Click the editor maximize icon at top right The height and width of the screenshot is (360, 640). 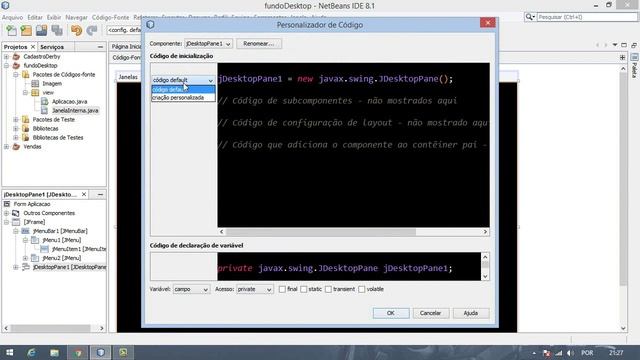[624, 45]
